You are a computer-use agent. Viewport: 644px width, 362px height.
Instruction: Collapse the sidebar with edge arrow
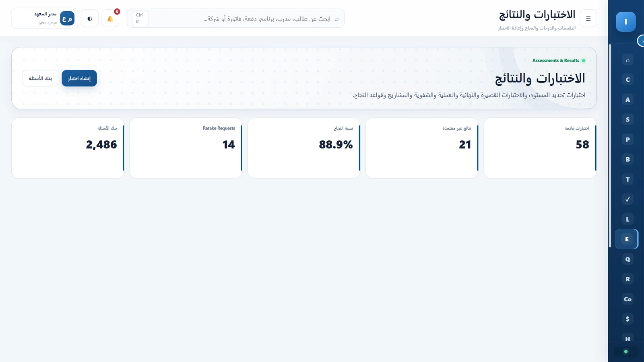(x=641, y=41)
